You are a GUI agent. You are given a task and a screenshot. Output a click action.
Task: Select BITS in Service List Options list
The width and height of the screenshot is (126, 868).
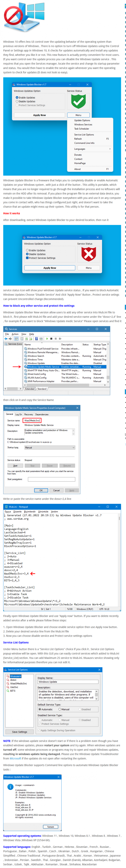point(13,691)
